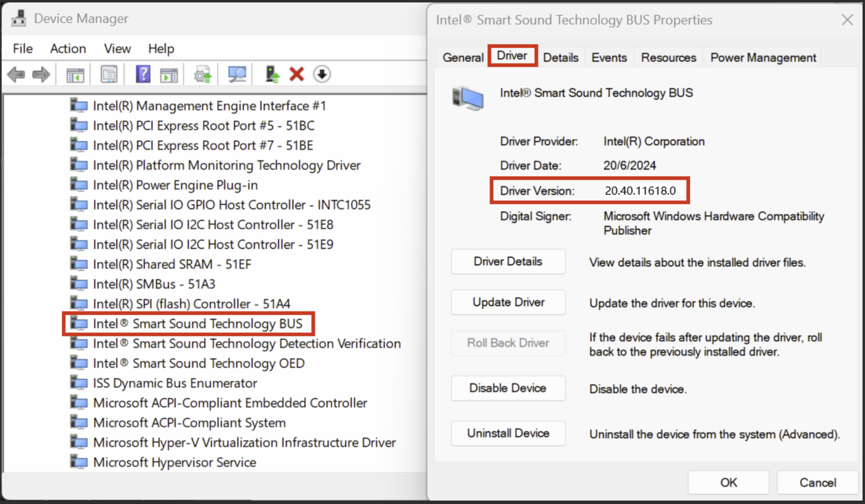The height and width of the screenshot is (504, 865).
Task: Click the Back arrow toolbar icon
Action: tap(16, 74)
